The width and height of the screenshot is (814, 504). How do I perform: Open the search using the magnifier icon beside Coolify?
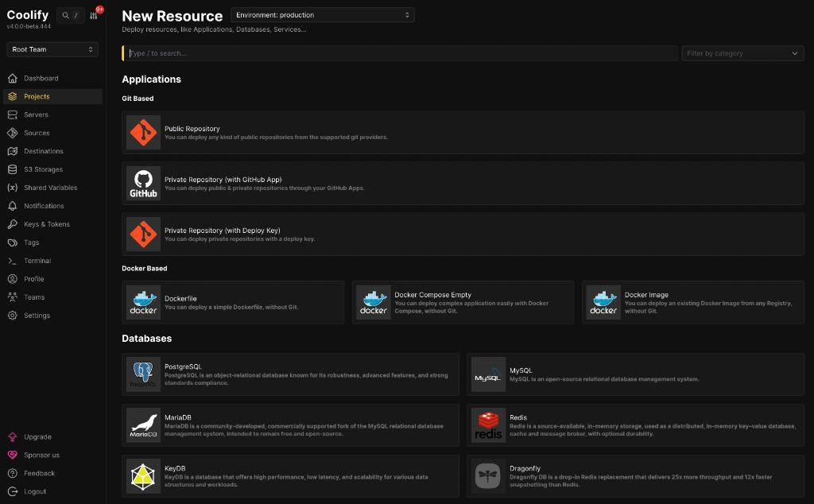[65, 14]
